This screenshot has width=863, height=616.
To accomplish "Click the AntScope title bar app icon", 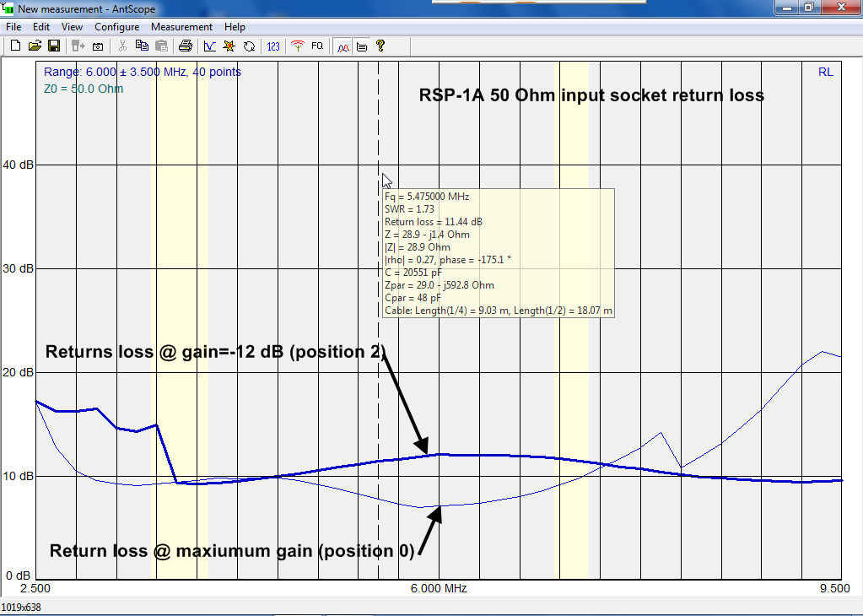I will click(x=8, y=8).
